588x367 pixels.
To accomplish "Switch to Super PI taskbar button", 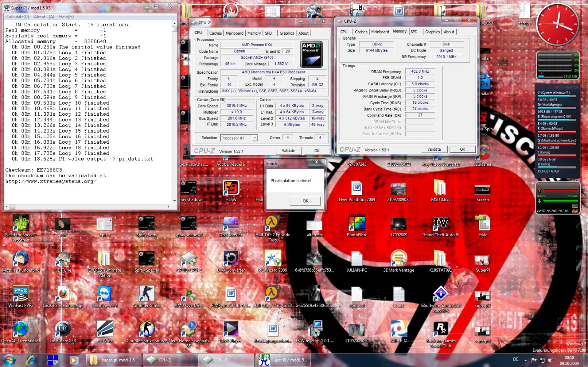I will 283,360.
